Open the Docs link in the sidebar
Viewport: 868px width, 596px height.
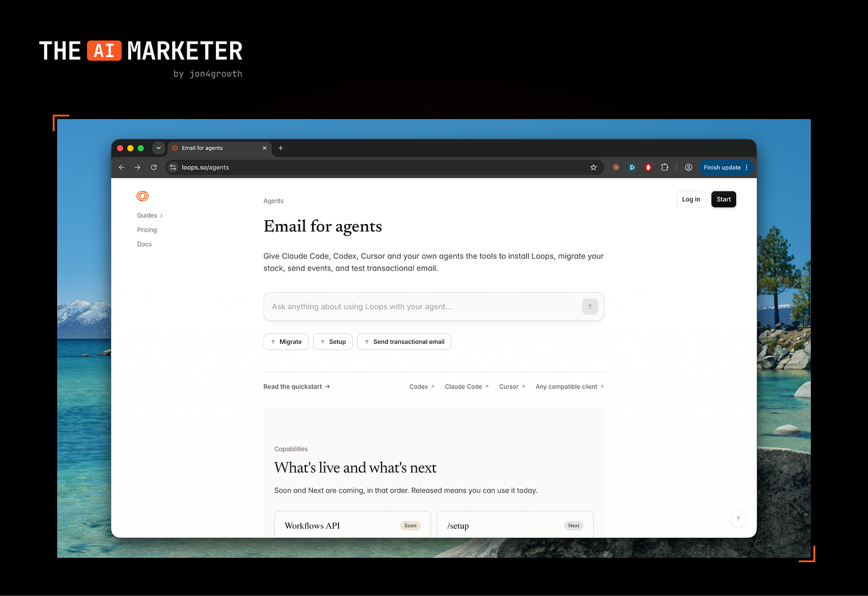pos(144,244)
